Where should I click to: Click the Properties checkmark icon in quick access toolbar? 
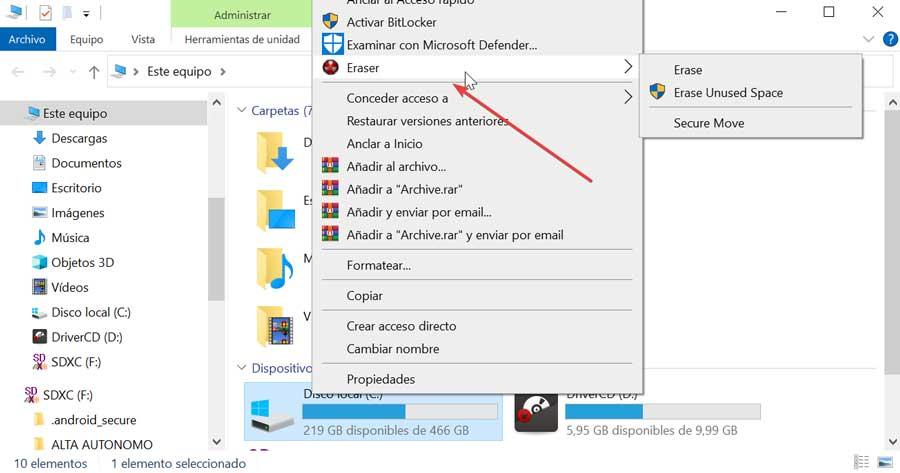click(x=45, y=12)
